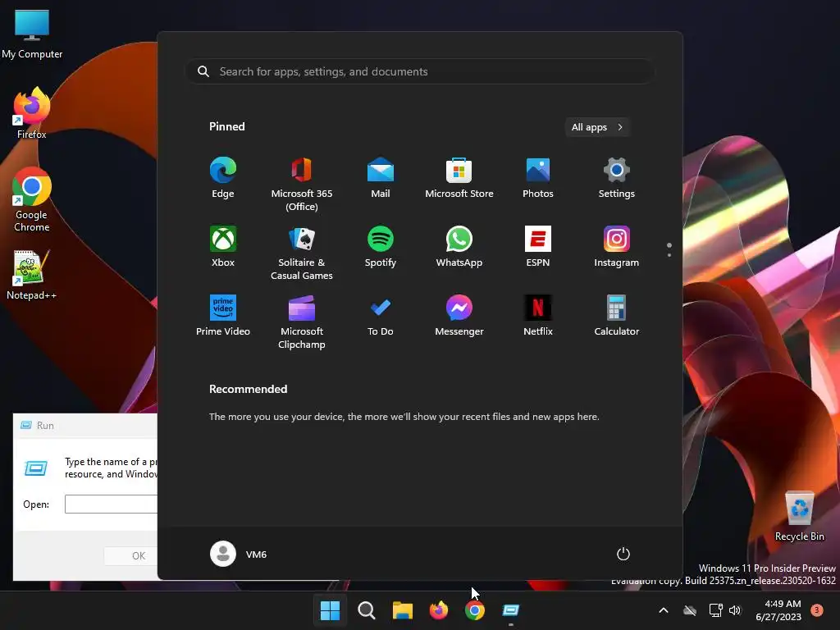Open the Calculator app
Viewport: 840px width, 630px height.
[617, 316]
